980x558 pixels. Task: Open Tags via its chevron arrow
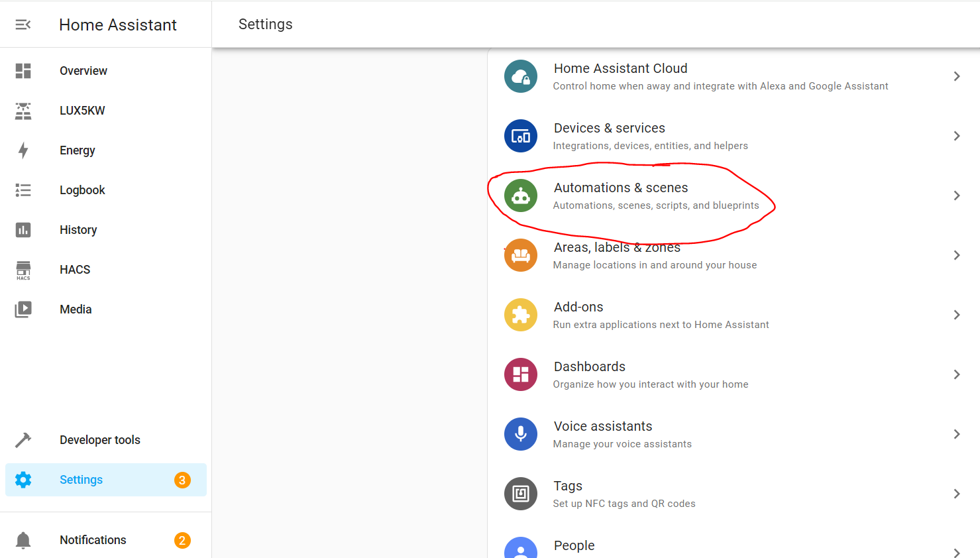(957, 494)
